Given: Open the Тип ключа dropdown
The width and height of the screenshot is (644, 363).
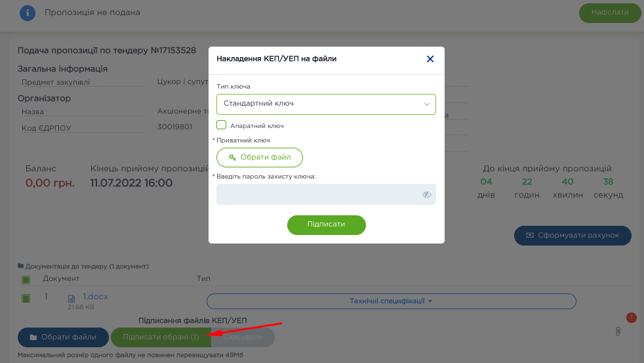Looking at the screenshot, I should point(326,104).
